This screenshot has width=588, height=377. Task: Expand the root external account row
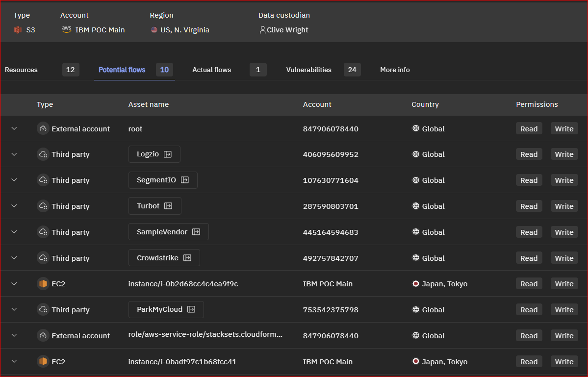14,128
